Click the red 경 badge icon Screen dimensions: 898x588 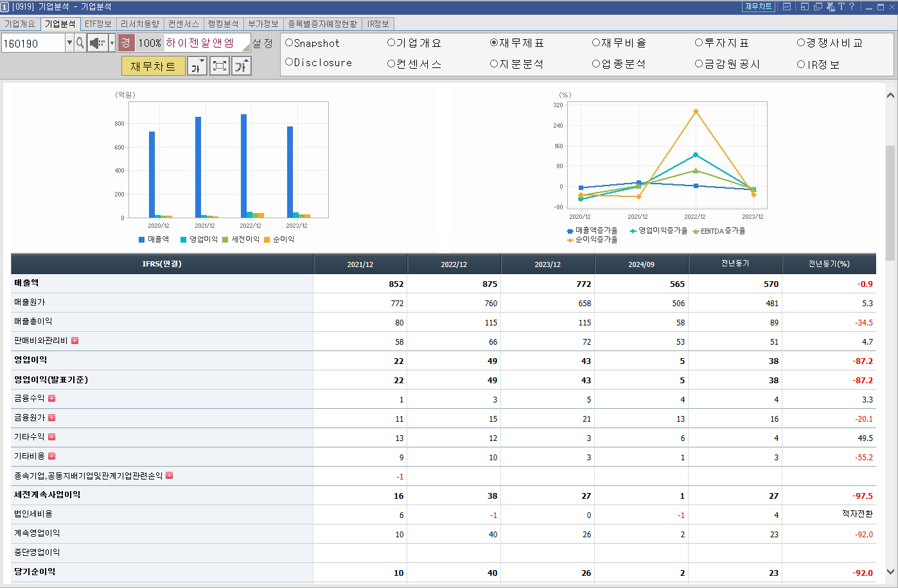126,43
